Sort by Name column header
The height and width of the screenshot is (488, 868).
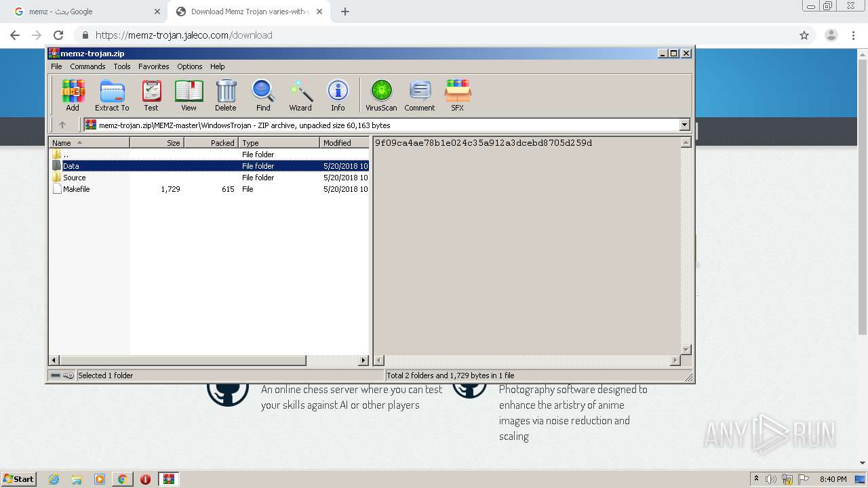pyautogui.click(x=89, y=142)
